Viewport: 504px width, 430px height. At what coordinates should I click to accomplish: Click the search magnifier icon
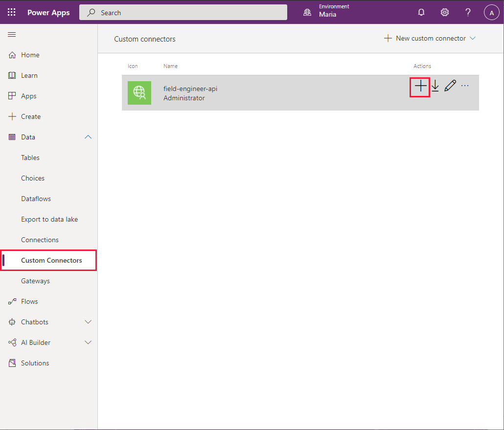point(92,13)
